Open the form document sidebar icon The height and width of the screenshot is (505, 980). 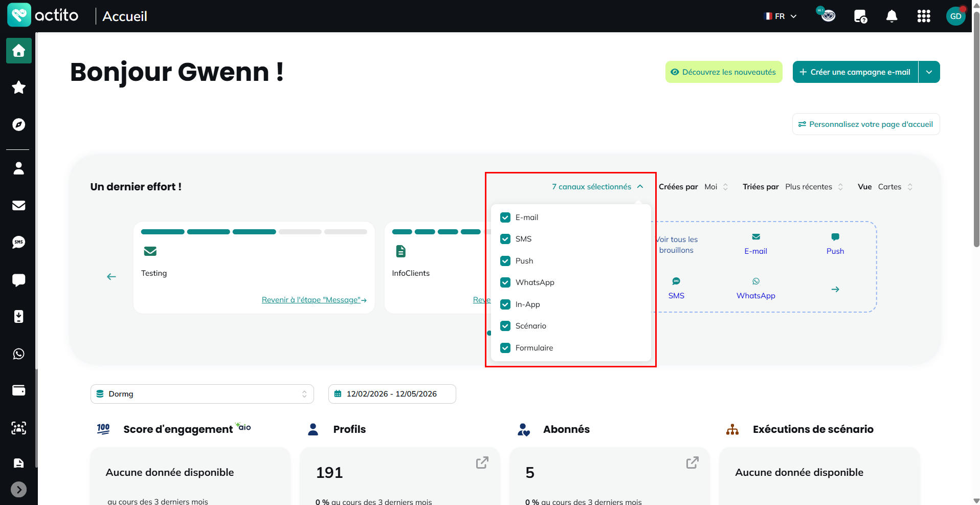click(x=19, y=463)
